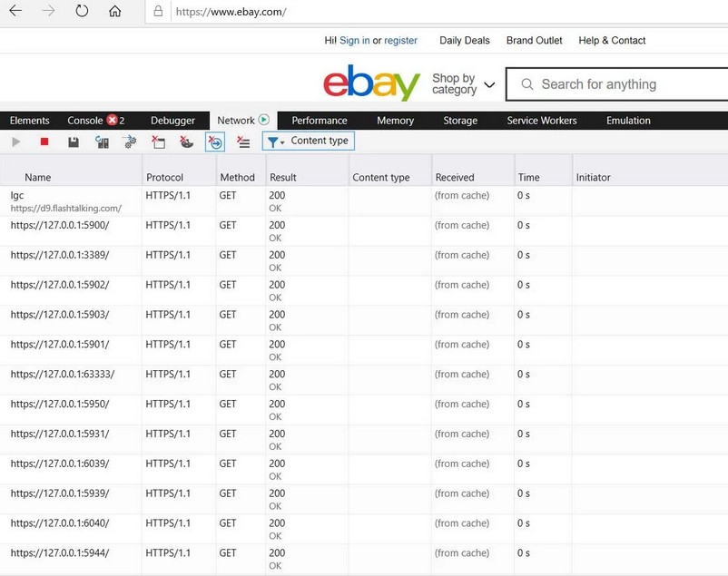Open the Storage tab
This screenshot has width=728, height=576.
click(x=460, y=121)
